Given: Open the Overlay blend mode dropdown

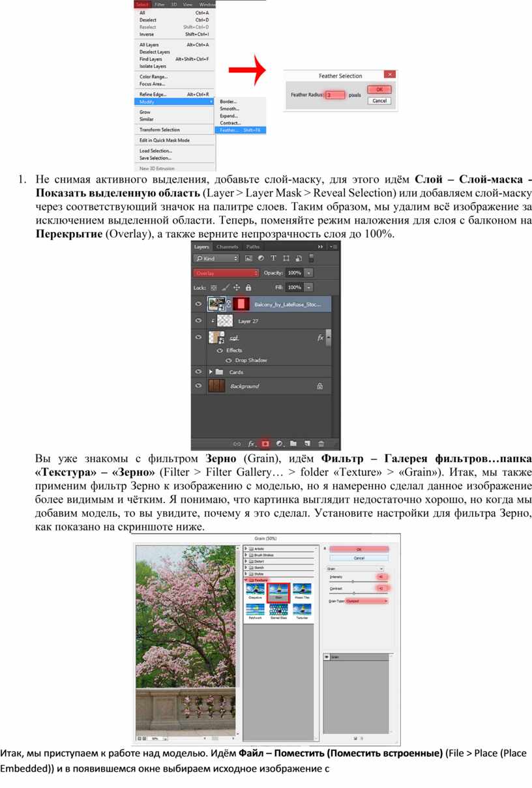Looking at the screenshot, I should (226, 273).
